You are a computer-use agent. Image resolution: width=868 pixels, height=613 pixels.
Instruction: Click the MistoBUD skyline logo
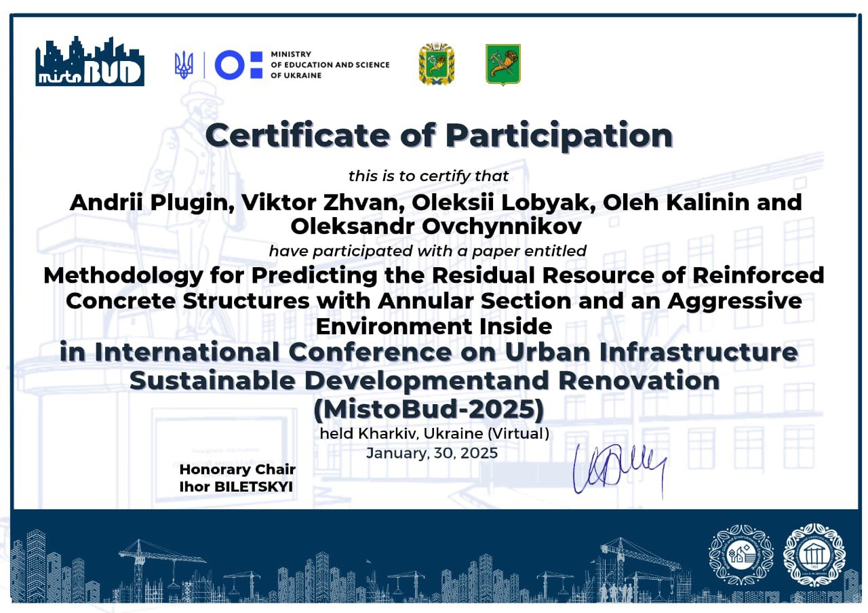pyautogui.click(x=90, y=62)
